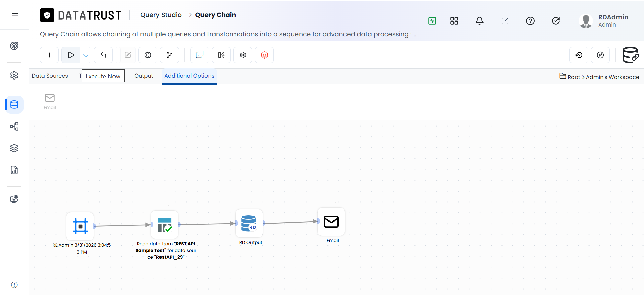
Task: Open the gear settings toolbar icon
Action: (243, 55)
